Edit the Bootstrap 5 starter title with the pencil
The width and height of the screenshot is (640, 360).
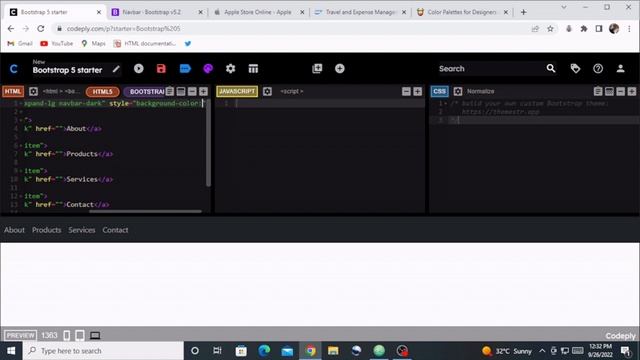point(116,69)
